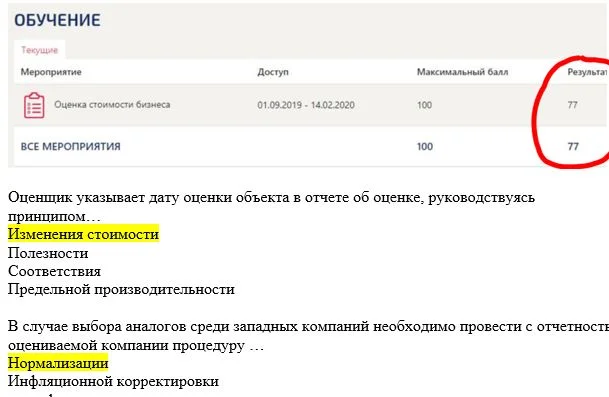609x397 pixels.
Task: Select the highlighted answer Нормализации
Action: (x=58, y=363)
